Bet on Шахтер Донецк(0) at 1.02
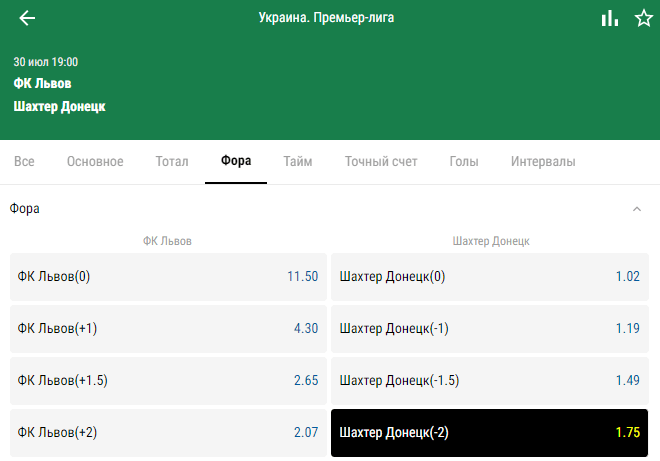This screenshot has height=461, width=660. (490, 277)
